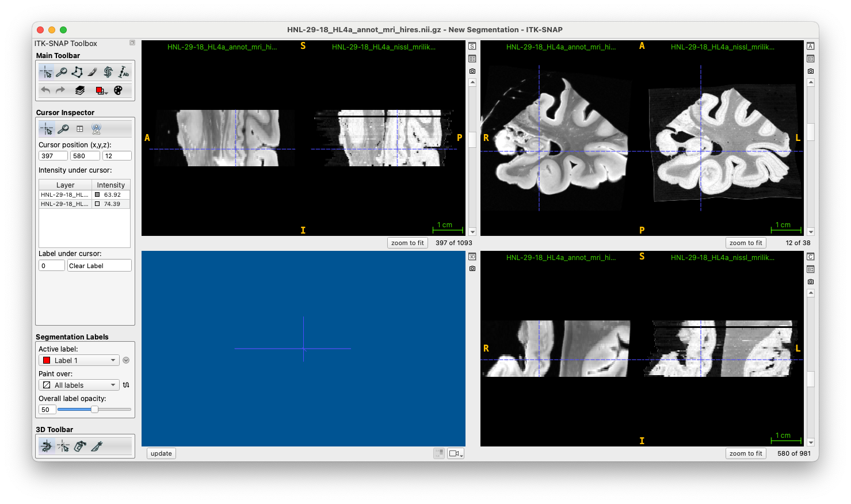Select the Crosshair tool in Main Toolbar
Image resolution: width=851 pixels, height=504 pixels.
tap(46, 72)
